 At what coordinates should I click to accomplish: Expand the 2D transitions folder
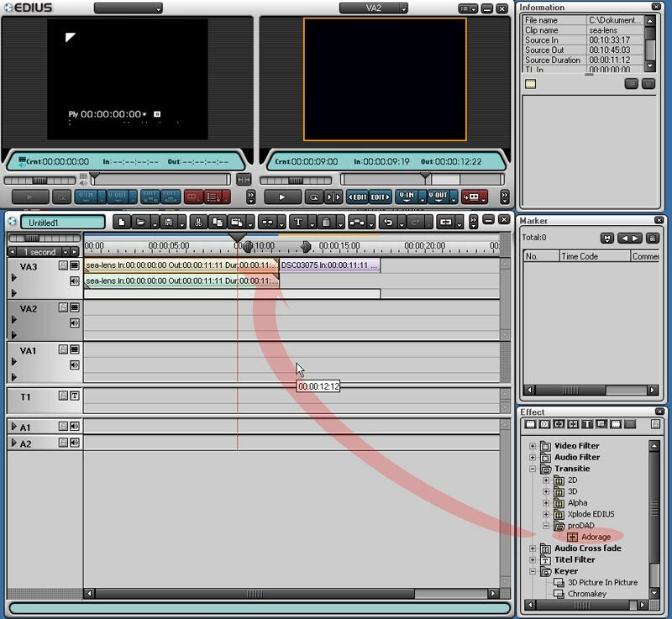pyautogui.click(x=546, y=480)
